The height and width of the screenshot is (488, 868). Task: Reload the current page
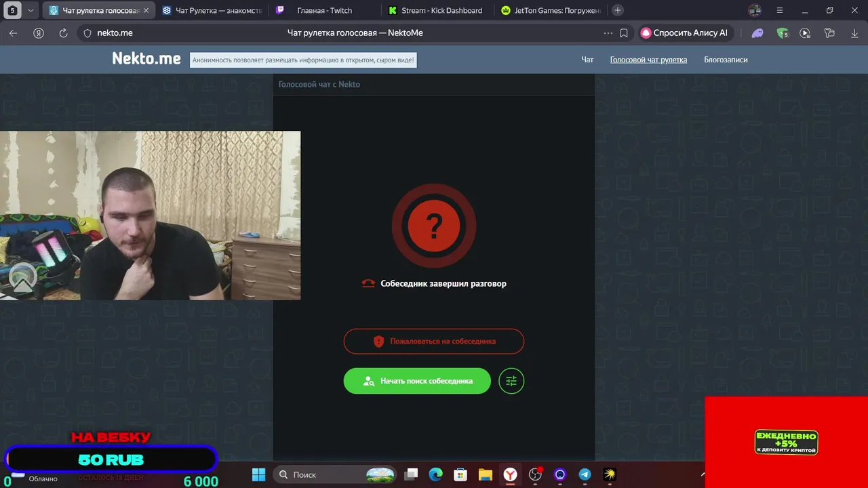coord(63,33)
